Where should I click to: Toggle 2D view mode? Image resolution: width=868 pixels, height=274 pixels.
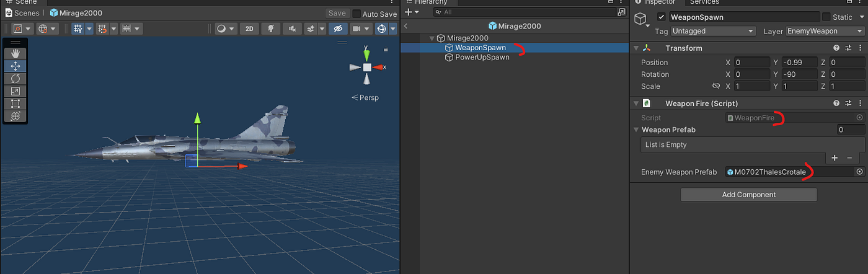249,29
